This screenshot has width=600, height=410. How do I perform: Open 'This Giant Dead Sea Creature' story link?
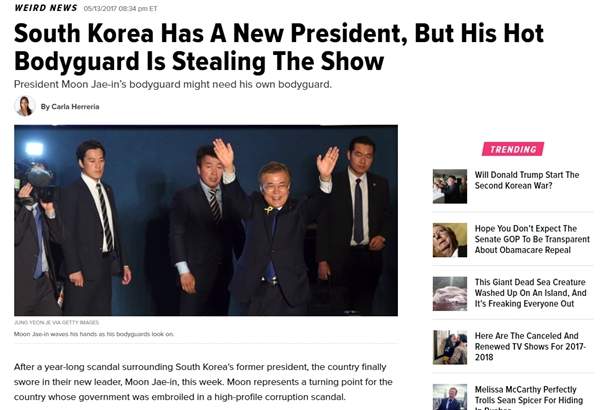coord(530,293)
